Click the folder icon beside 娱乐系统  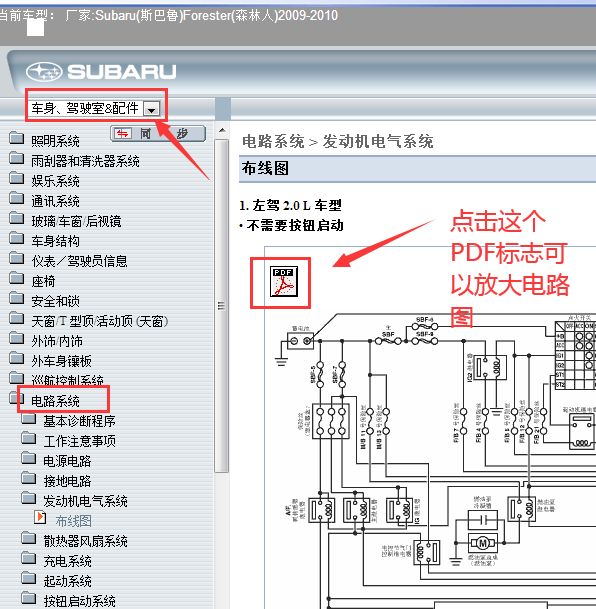click(x=17, y=178)
